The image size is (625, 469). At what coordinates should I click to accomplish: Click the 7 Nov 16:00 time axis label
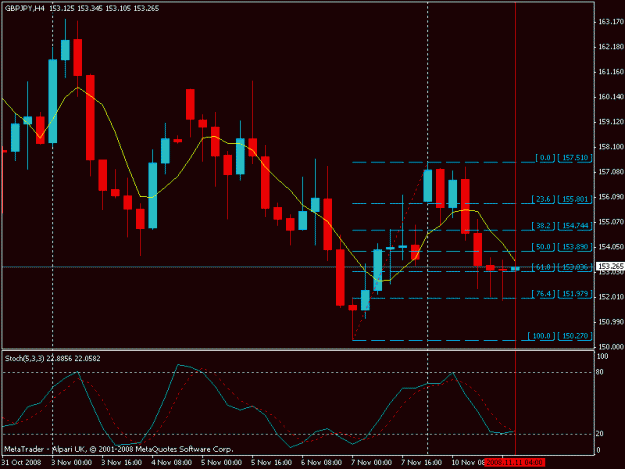coord(421,463)
